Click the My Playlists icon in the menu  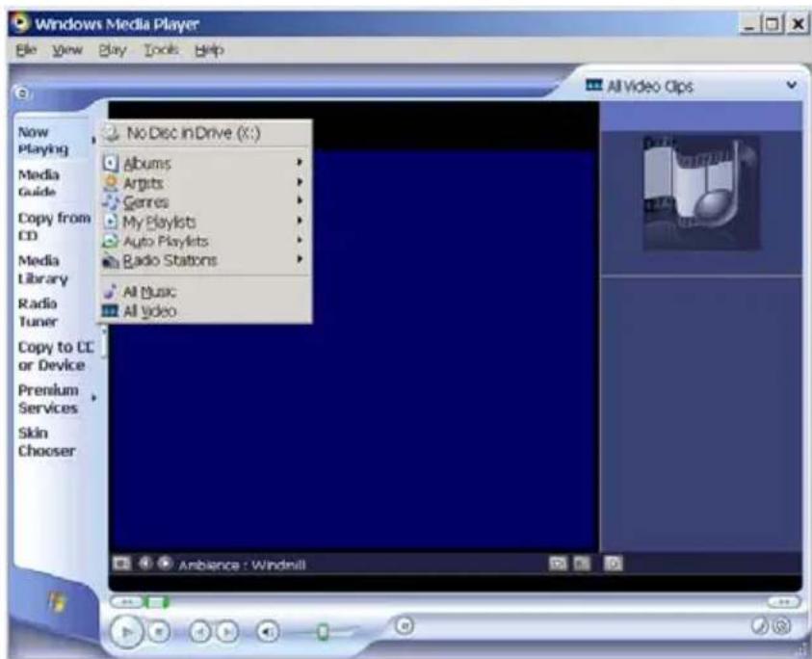pyautogui.click(x=111, y=222)
